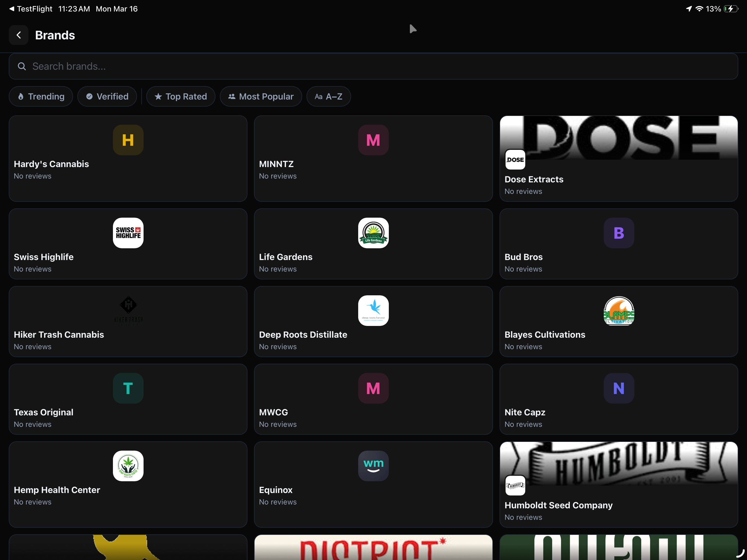Image resolution: width=747 pixels, height=560 pixels.
Task: Tap the Dose Extracts small logo
Action: click(515, 160)
